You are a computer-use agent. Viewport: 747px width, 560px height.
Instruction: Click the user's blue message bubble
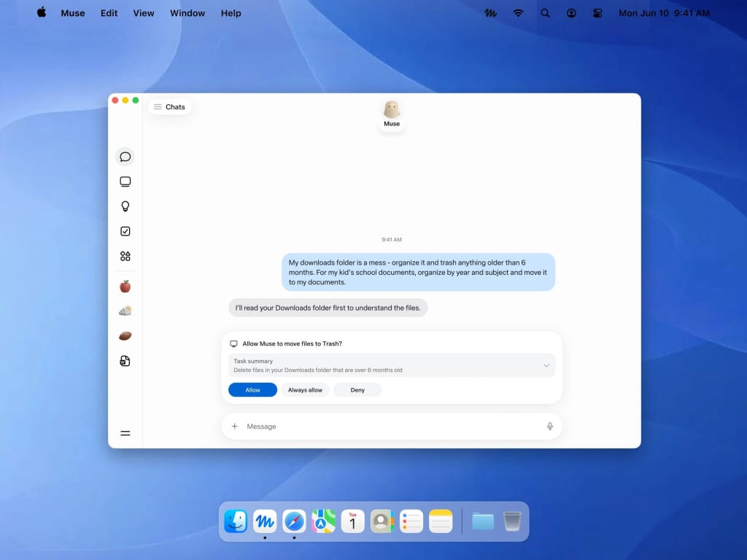[418, 272]
